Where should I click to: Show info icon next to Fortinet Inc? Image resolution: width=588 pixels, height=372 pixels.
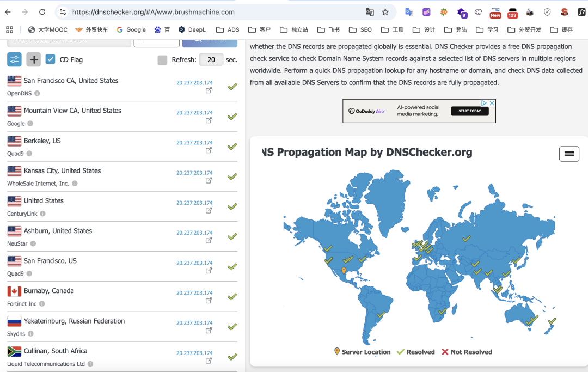click(42, 304)
